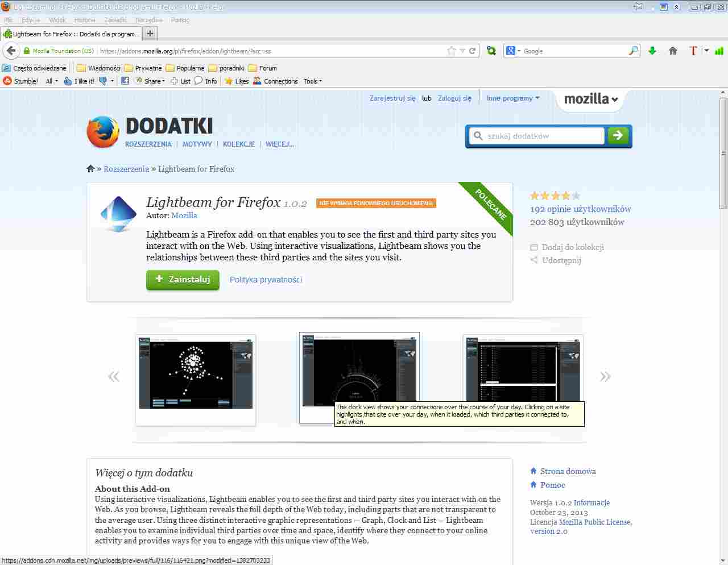Viewport: 728px width, 565px height.
Task: Open the Zakładki menu
Action: pyautogui.click(x=115, y=20)
